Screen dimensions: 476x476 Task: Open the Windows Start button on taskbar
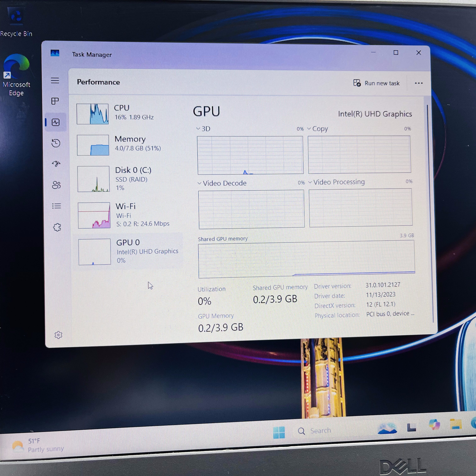279,432
